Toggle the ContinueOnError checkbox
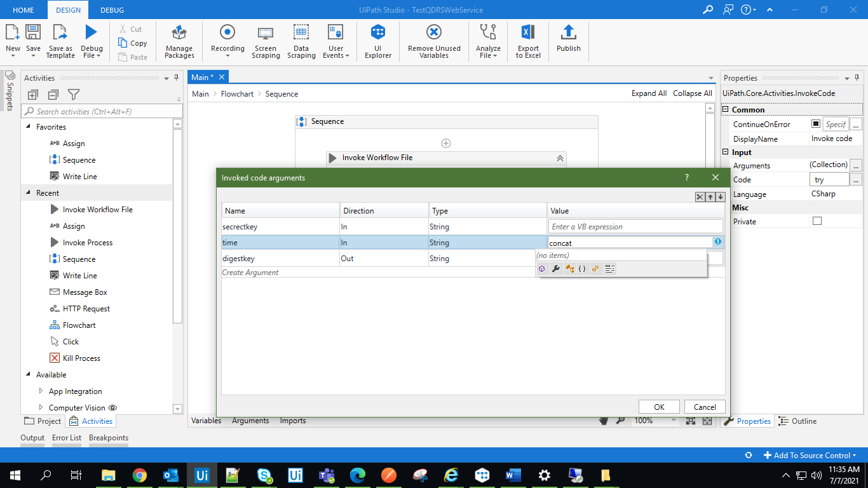868x488 pixels. pos(816,125)
